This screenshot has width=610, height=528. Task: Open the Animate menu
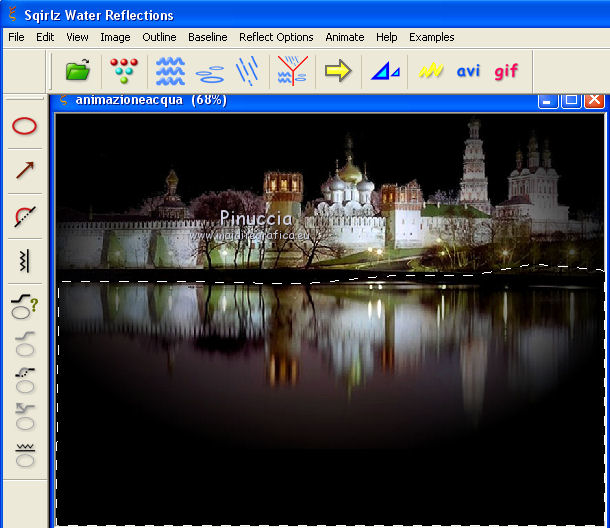(x=344, y=37)
